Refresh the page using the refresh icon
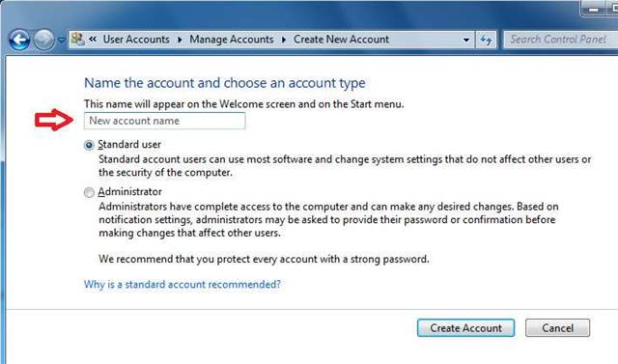This screenshot has width=618, height=364. [x=486, y=40]
